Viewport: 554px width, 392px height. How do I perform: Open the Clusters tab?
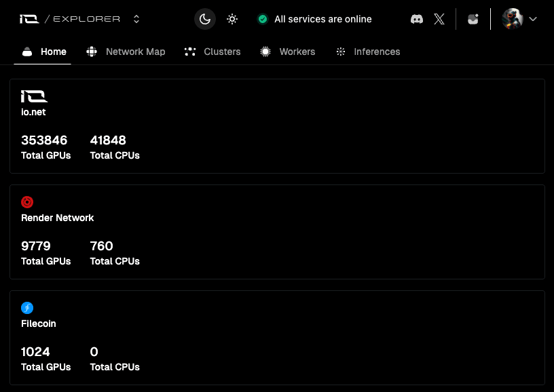click(213, 52)
